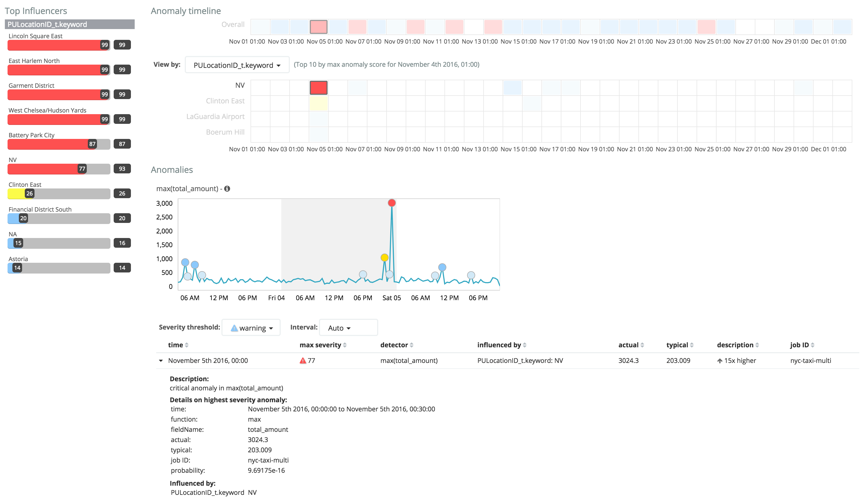Click the red critical anomaly dot on chart
Image resolution: width=862 pixels, height=504 pixels.
click(391, 202)
